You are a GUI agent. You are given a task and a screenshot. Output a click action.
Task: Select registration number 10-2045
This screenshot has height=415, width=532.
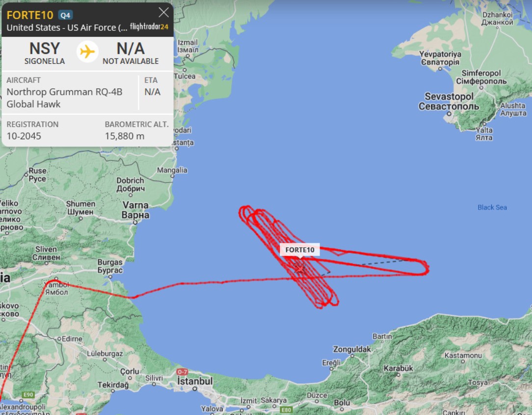(x=24, y=136)
